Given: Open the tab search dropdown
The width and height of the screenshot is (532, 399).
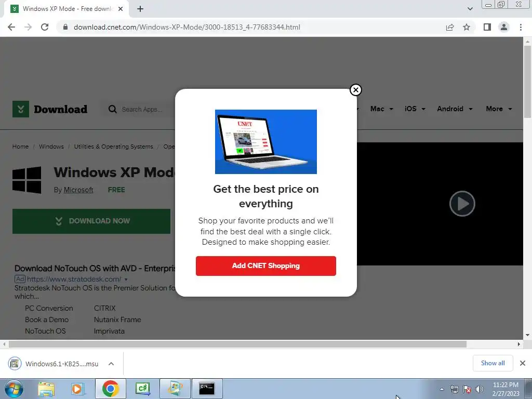Looking at the screenshot, I should tap(470, 9).
